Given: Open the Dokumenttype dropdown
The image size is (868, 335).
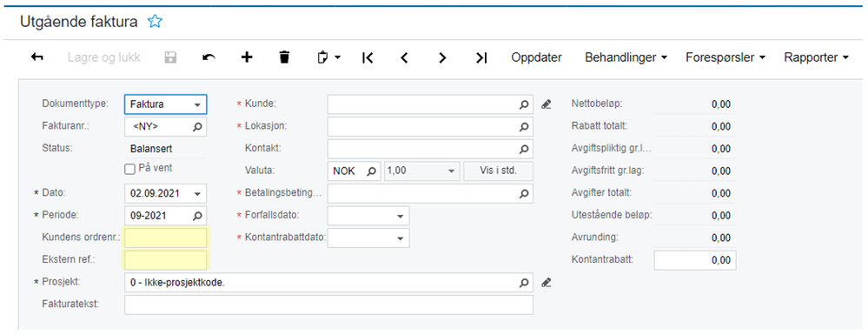Looking at the screenshot, I should 197,104.
